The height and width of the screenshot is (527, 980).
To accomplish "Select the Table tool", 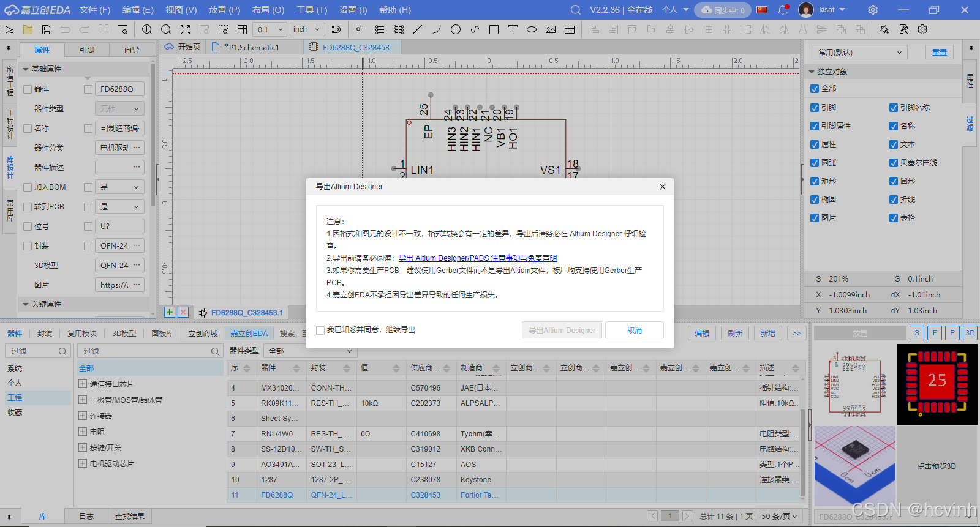I will tap(570, 29).
